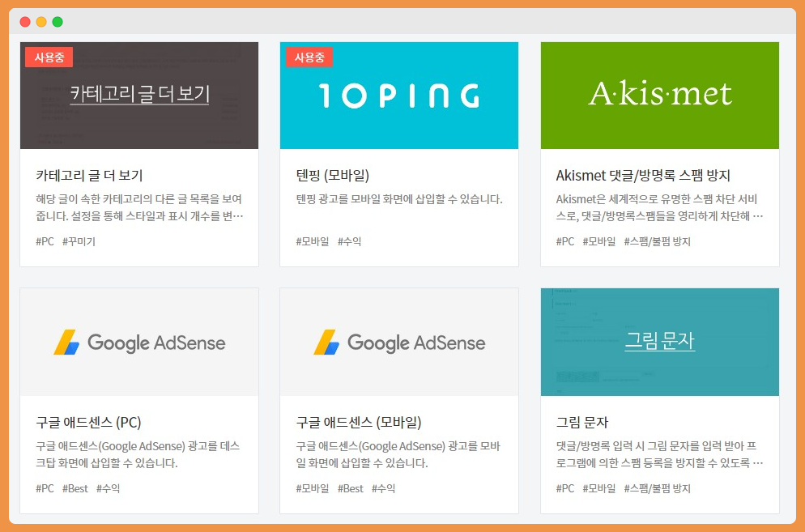The height and width of the screenshot is (532, 805).
Task: Click #스팸/불펌 방지 tag on 그림 문자 card
Action: pos(657,488)
